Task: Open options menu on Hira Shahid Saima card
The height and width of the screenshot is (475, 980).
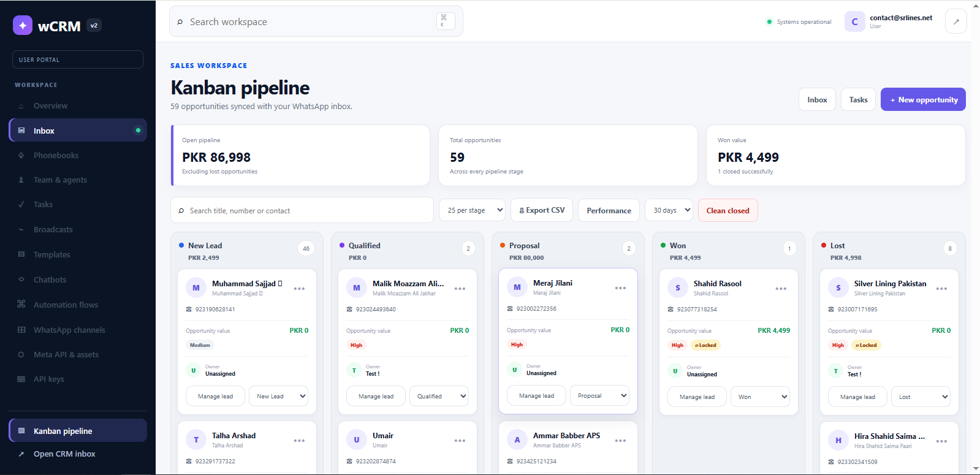Action: (941, 441)
